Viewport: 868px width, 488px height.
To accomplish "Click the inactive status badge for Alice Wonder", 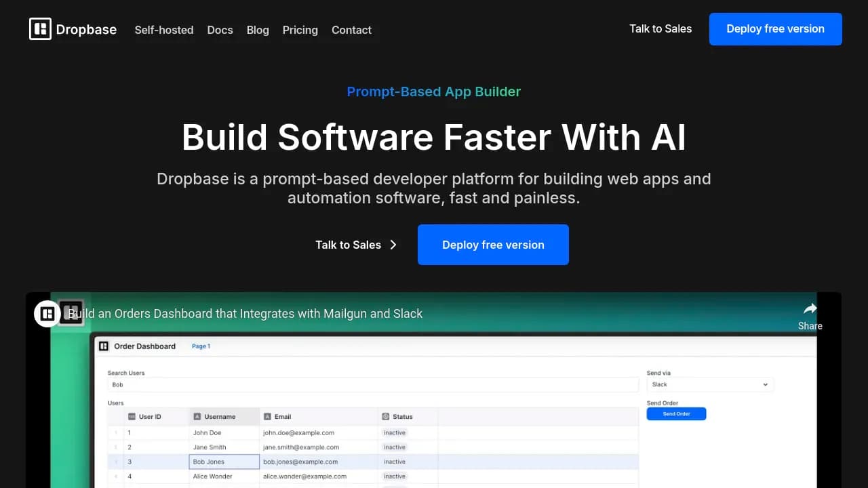I will 395,476.
